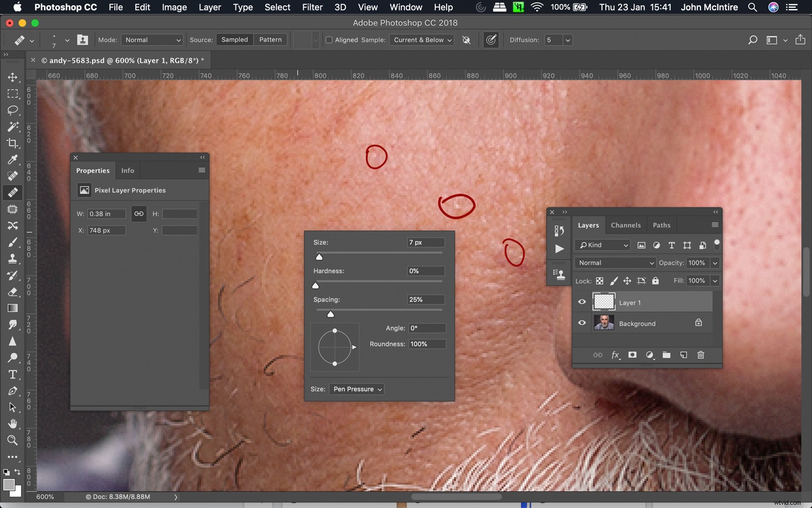Select the Clone Stamp tool
The image size is (812, 508).
click(x=13, y=258)
